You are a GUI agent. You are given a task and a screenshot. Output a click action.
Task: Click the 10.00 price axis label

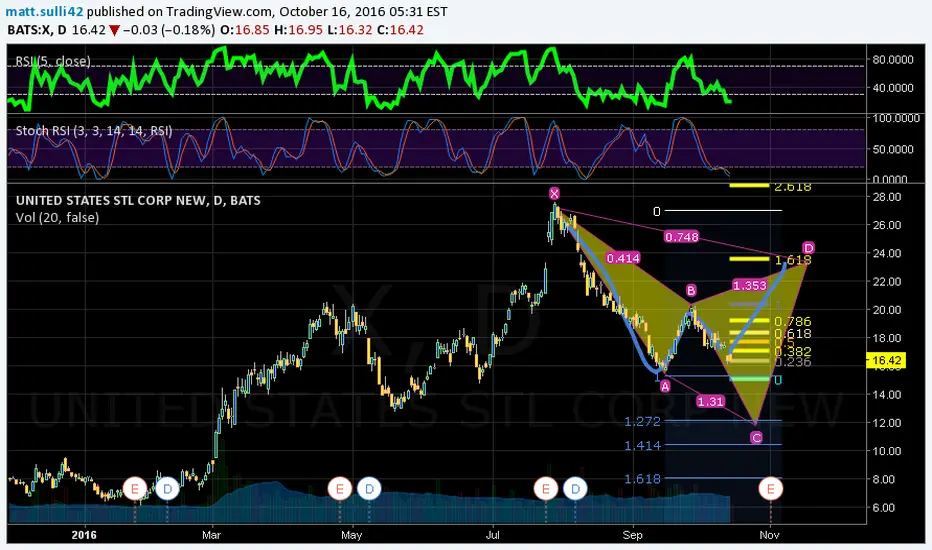(887, 451)
